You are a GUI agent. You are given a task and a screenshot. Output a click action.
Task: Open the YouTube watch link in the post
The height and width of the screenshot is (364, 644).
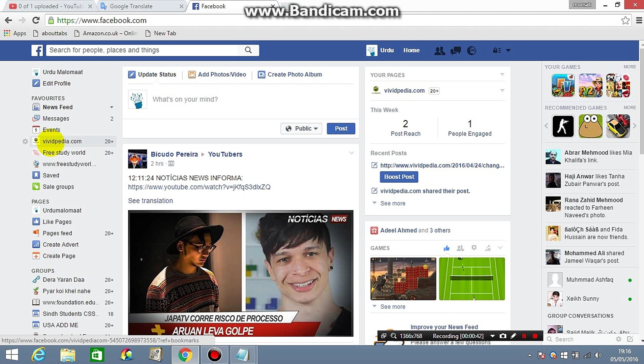pyautogui.click(x=199, y=187)
